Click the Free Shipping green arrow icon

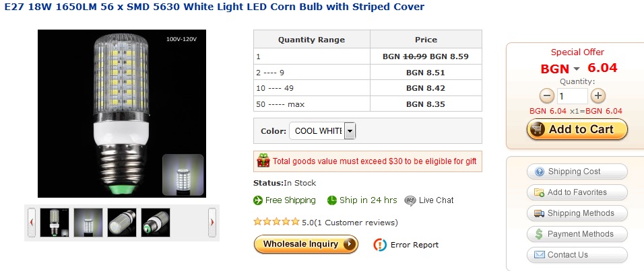pos(257,200)
